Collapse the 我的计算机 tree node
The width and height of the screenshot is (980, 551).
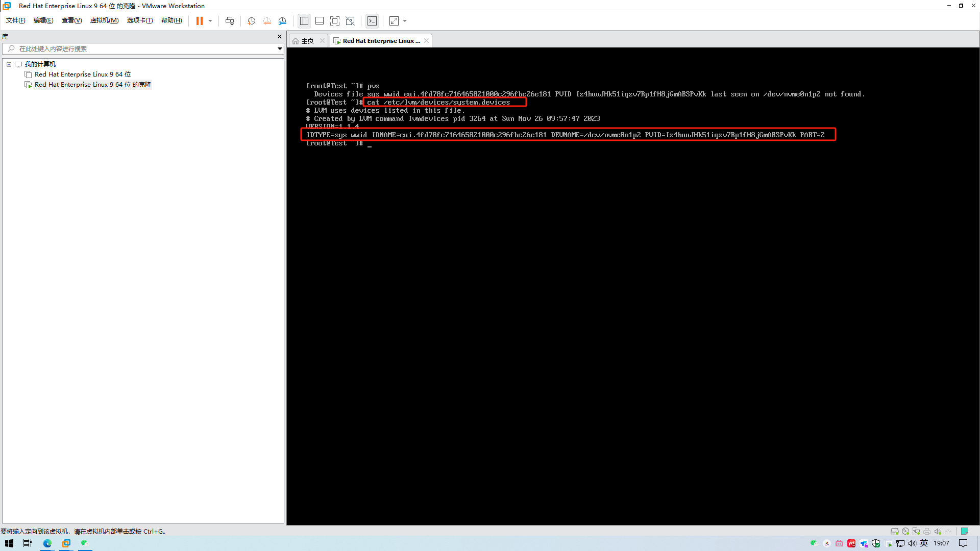click(x=9, y=64)
